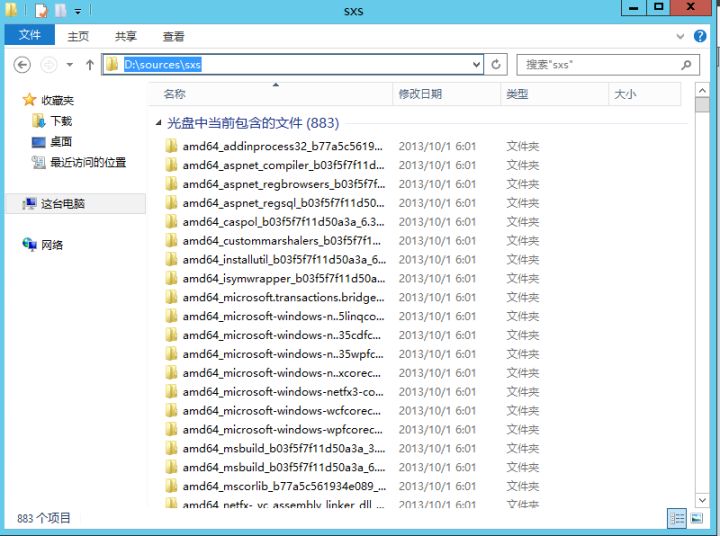Expand the ribbon with the chevron
This screenshot has height=536, width=720.
(x=681, y=36)
